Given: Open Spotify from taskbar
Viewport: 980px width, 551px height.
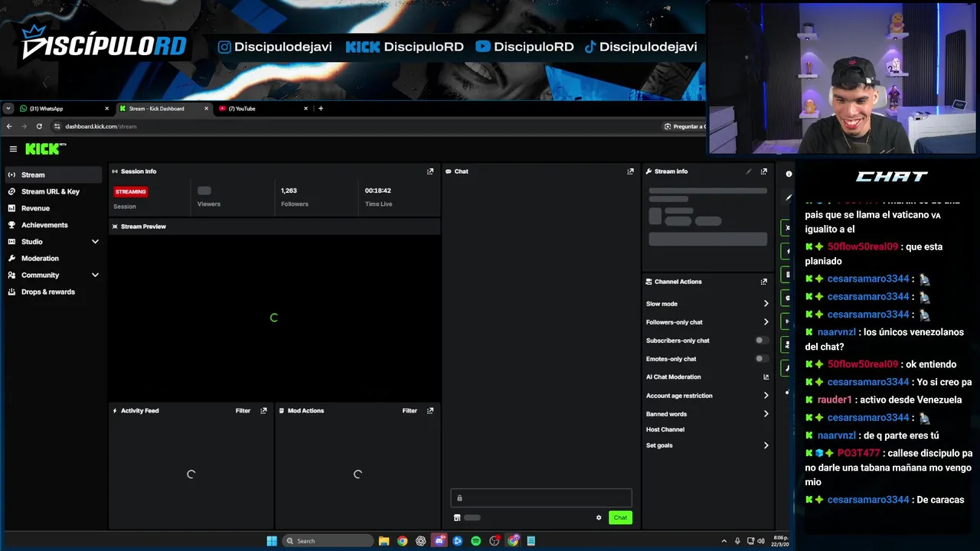Looking at the screenshot, I should pyautogui.click(x=476, y=541).
